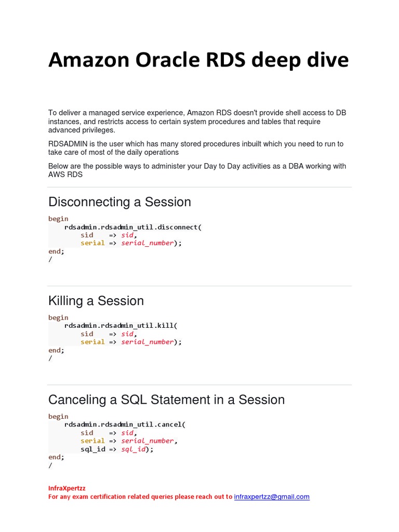
Task: Click the black "sql_id" parameter name
Action: [x=93, y=449]
